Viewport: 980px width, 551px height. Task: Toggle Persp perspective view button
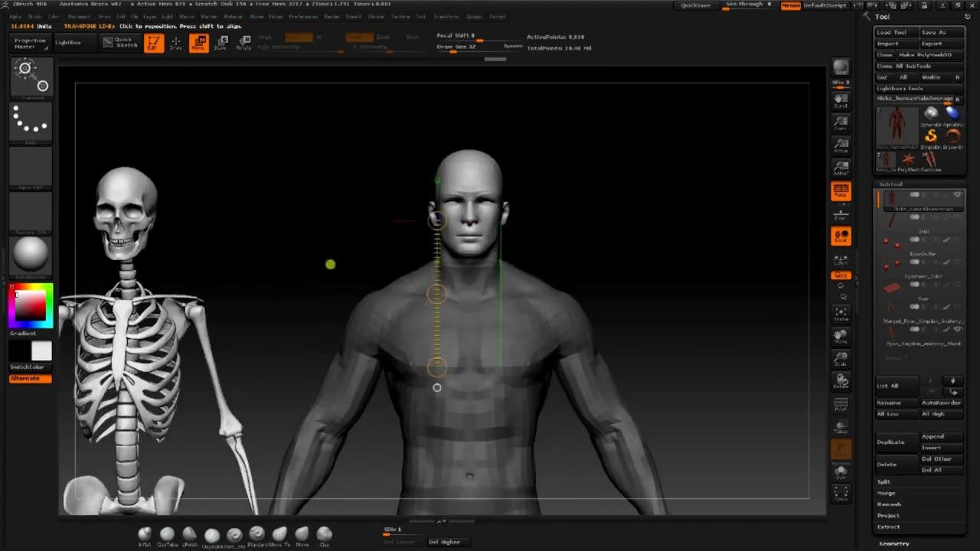pos(841,191)
